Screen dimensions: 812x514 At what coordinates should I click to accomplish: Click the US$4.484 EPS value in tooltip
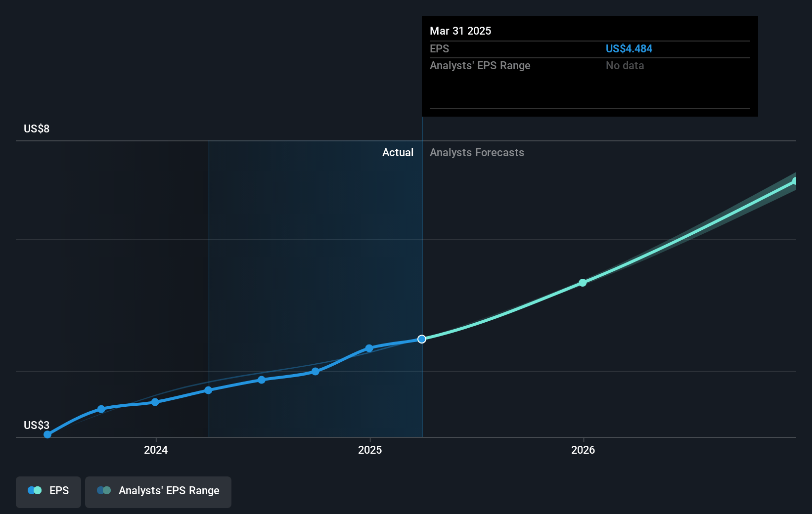click(x=629, y=48)
